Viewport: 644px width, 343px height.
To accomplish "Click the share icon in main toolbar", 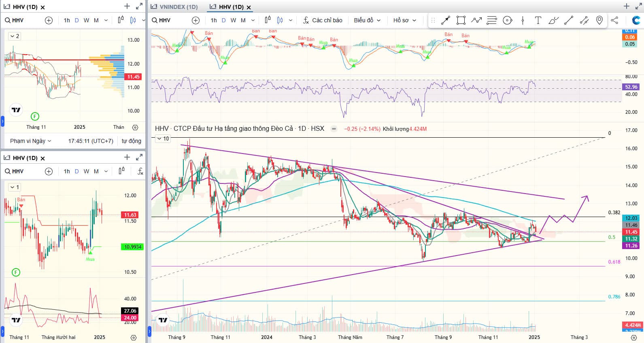I will pos(614,20).
